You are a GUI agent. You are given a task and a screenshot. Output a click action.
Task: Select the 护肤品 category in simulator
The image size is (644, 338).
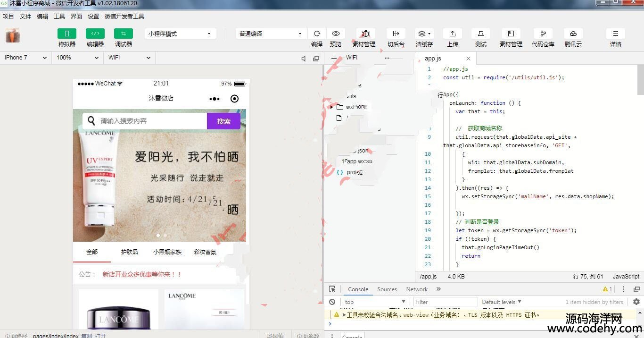click(x=130, y=252)
